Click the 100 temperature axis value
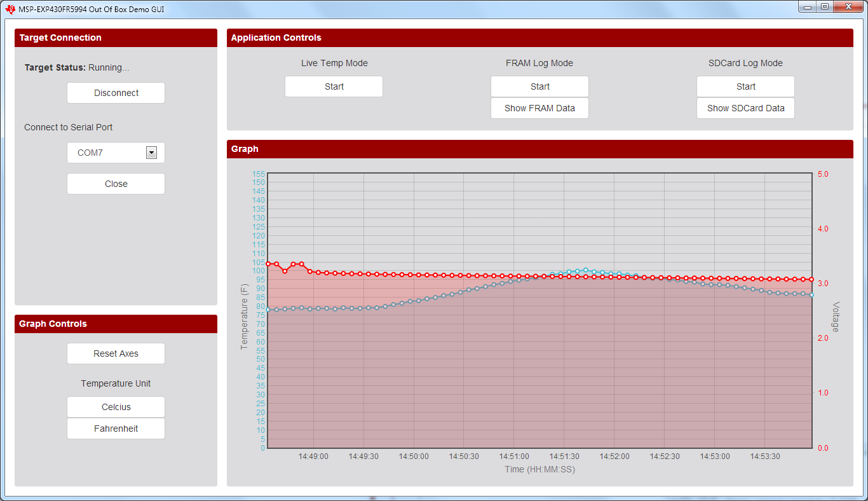This screenshot has width=868, height=501. click(x=259, y=271)
